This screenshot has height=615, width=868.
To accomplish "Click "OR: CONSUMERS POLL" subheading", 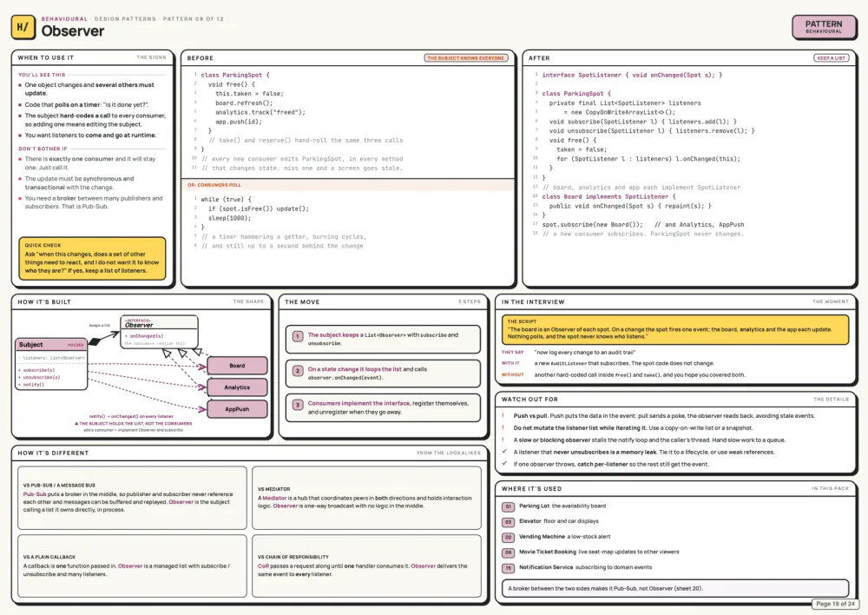I will click(214, 185).
